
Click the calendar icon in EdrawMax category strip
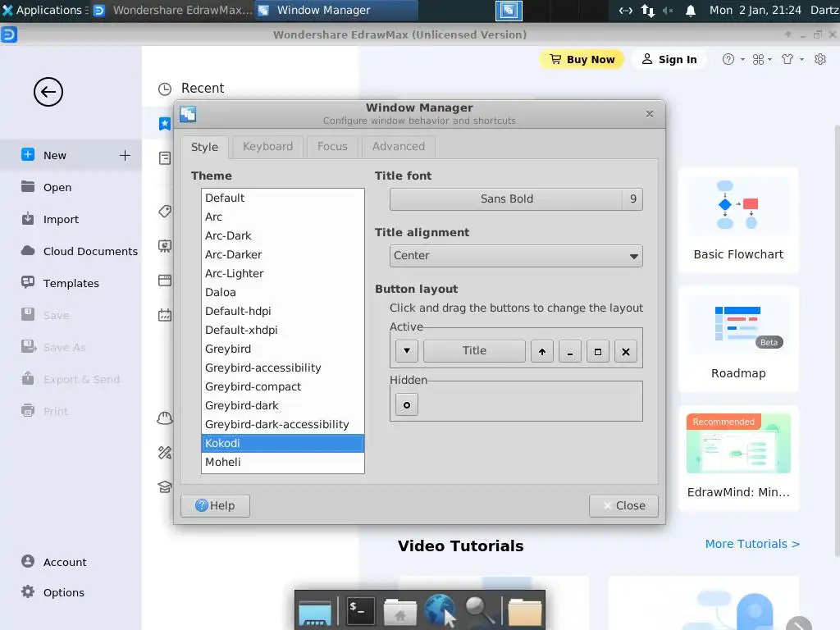click(165, 315)
